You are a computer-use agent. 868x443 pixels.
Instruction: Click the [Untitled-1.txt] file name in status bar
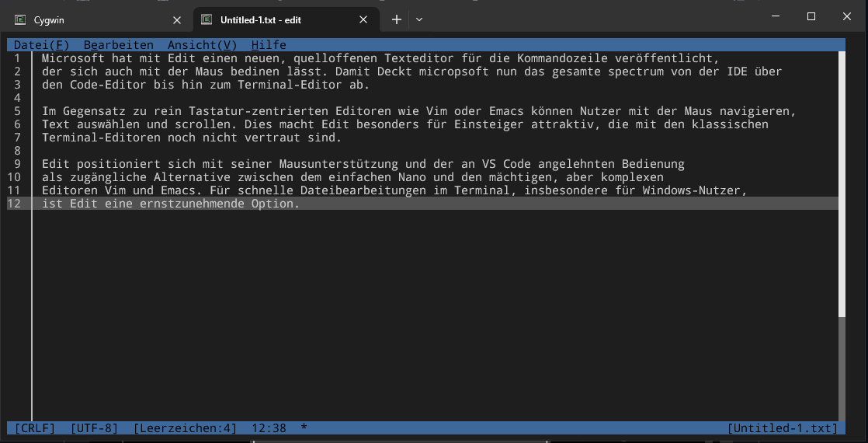(x=783, y=428)
